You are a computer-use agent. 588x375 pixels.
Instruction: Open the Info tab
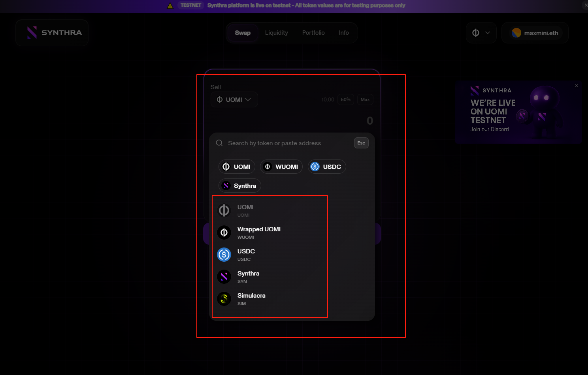click(344, 33)
